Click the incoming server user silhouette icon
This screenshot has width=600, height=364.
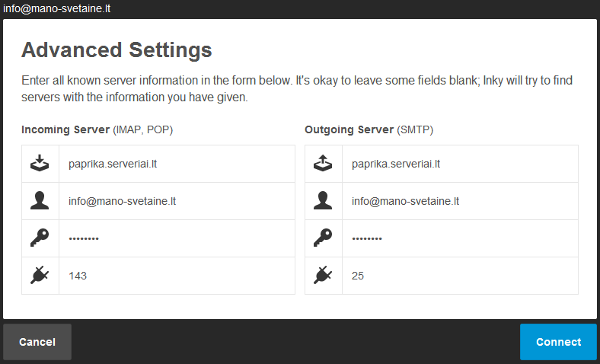pyautogui.click(x=40, y=201)
